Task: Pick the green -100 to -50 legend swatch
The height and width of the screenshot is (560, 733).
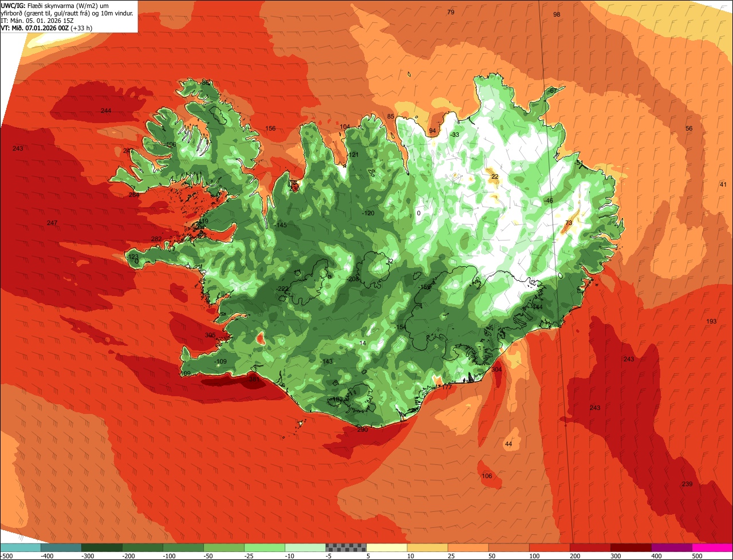Action: [x=183, y=547]
